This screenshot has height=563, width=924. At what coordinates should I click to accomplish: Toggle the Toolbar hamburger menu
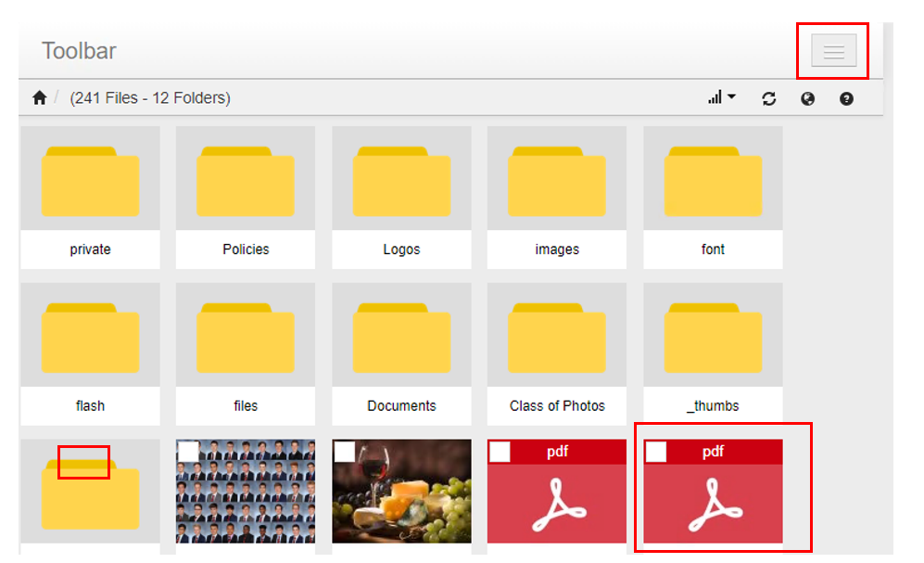point(833,51)
